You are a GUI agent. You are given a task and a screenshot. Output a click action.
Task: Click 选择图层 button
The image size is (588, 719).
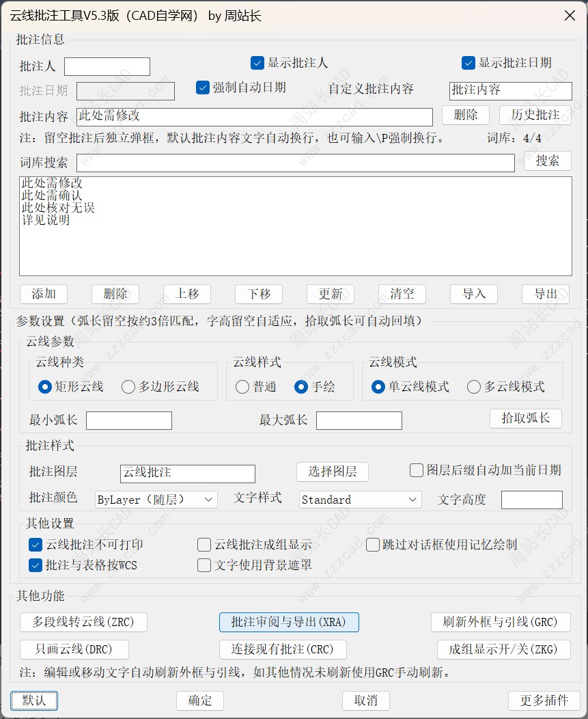(x=333, y=472)
